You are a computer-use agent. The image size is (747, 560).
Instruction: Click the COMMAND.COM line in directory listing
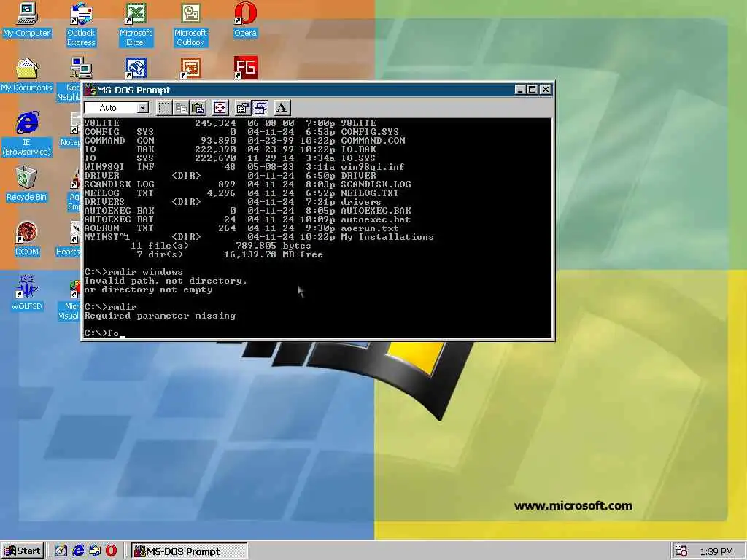click(244, 141)
